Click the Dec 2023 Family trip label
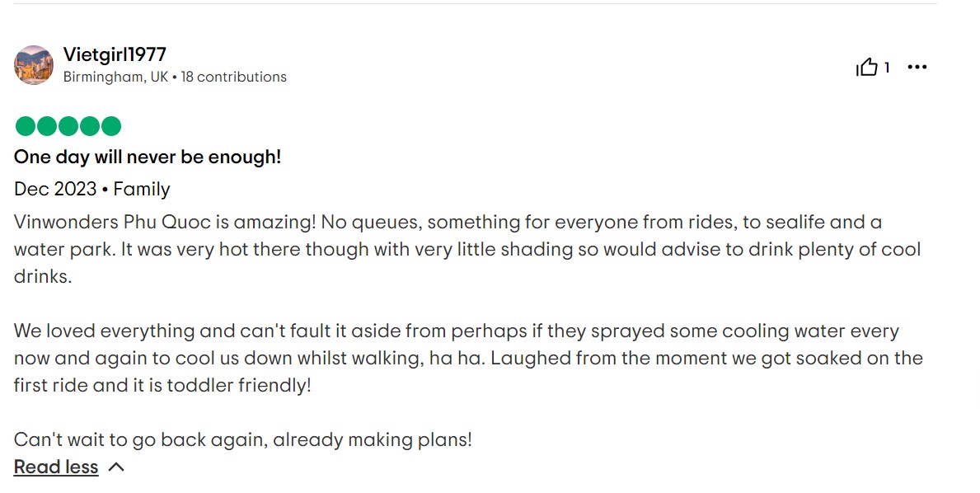 coord(91,189)
